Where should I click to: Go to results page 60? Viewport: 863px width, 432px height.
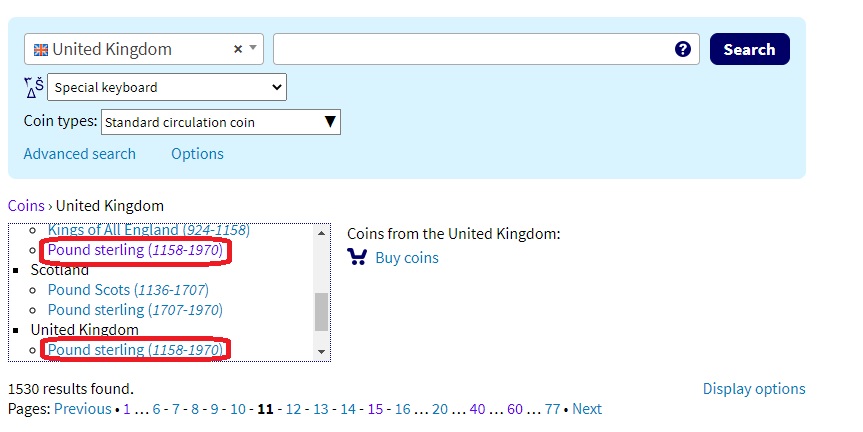(515, 409)
